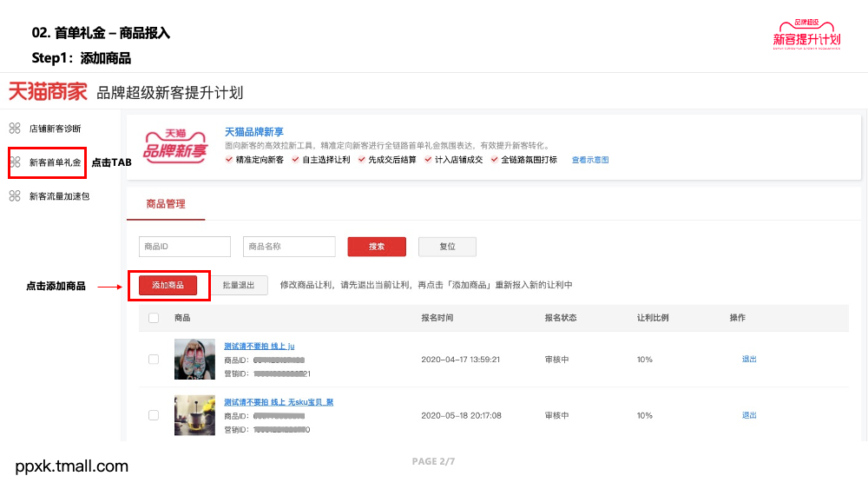Open product link 测试请不要拍 线上 无sku宝贝_聚

coord(279,402)
